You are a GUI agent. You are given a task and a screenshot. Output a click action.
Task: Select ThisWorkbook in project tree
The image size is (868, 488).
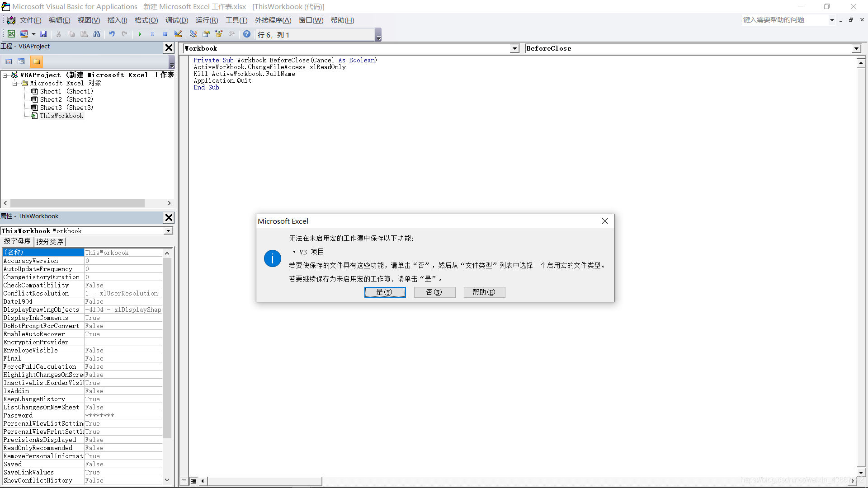tap(61, 116)
